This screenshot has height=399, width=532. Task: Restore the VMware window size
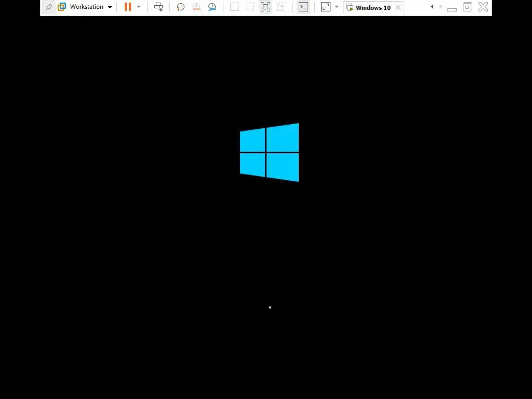pos(468,7)
